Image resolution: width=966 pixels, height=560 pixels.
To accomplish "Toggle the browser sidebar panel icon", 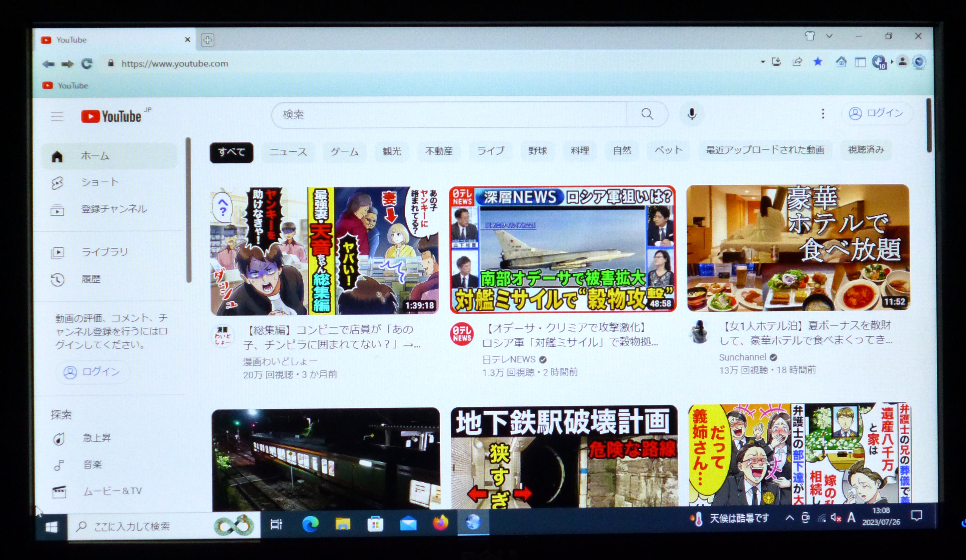I will (861, 62).
